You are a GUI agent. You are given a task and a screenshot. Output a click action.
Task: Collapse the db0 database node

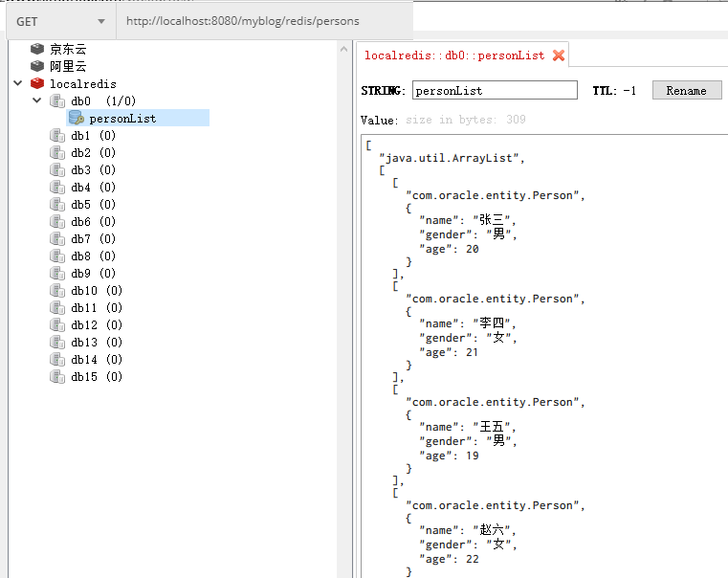37,100
